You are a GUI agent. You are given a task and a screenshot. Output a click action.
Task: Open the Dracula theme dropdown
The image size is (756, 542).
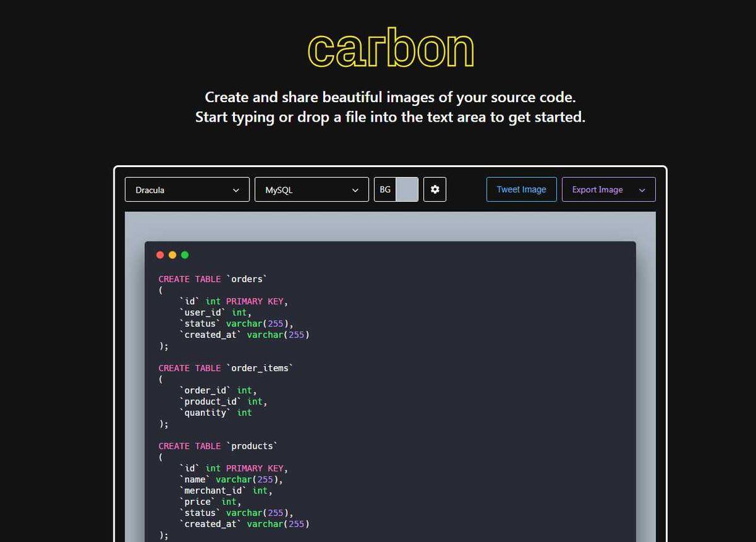tap(187, 190)
